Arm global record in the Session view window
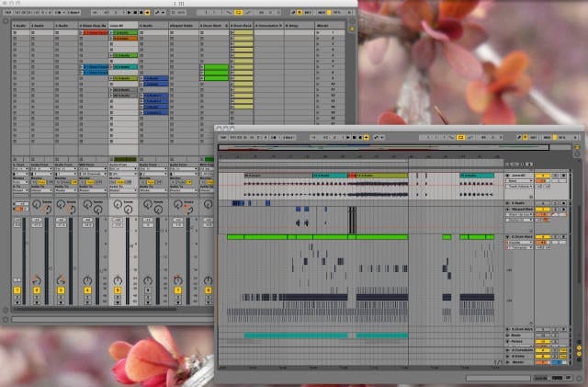The width and height of the screenshot is (588, 387). 141,12
